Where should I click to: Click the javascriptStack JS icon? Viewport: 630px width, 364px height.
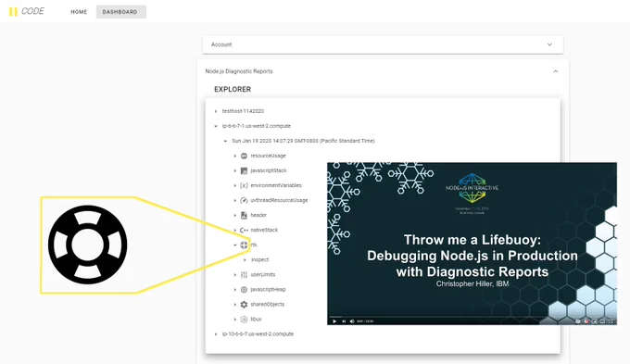[244, 170]
